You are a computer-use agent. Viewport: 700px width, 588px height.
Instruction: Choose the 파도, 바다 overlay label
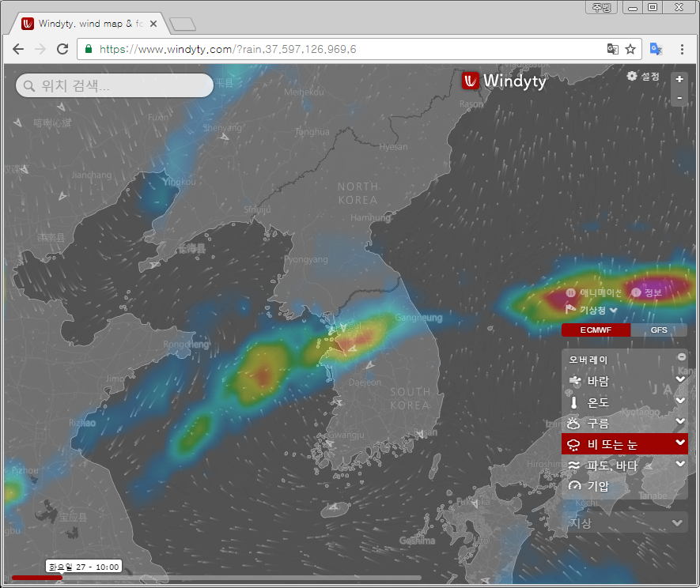pyautogui.click(x=612, y=465)
